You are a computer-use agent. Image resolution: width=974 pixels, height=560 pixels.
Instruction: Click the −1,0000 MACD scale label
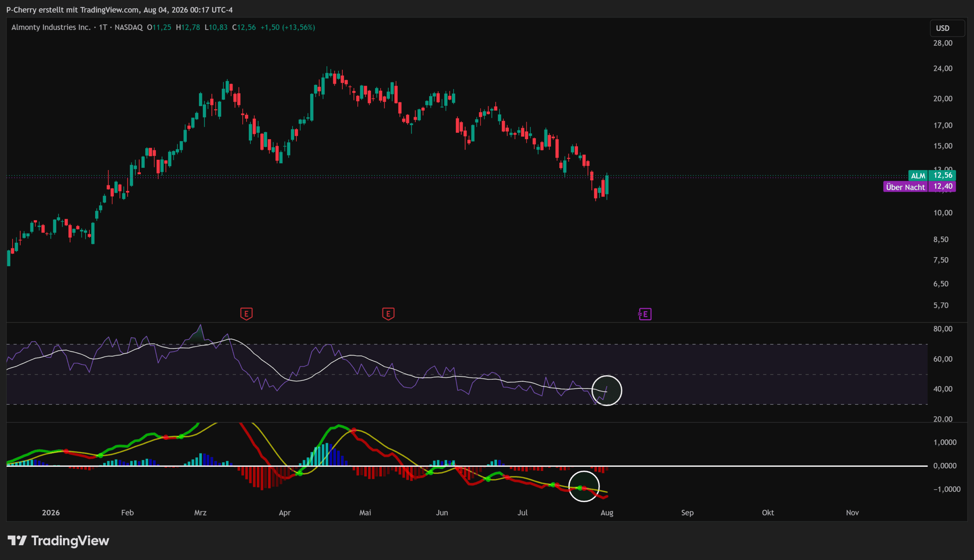pos(947,490)
